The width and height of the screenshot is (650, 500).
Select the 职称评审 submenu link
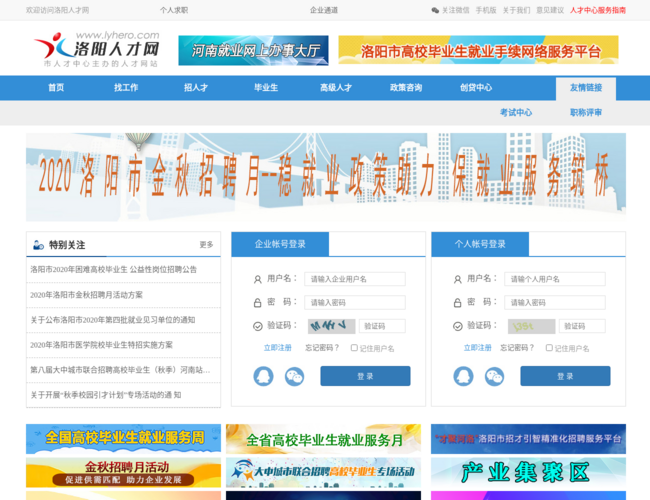(586, 112)
